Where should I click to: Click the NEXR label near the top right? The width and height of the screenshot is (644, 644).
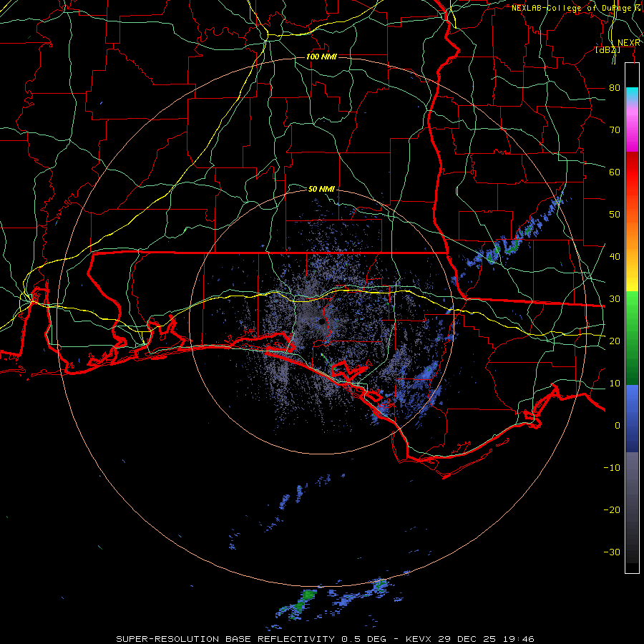(x=628, y=43)
